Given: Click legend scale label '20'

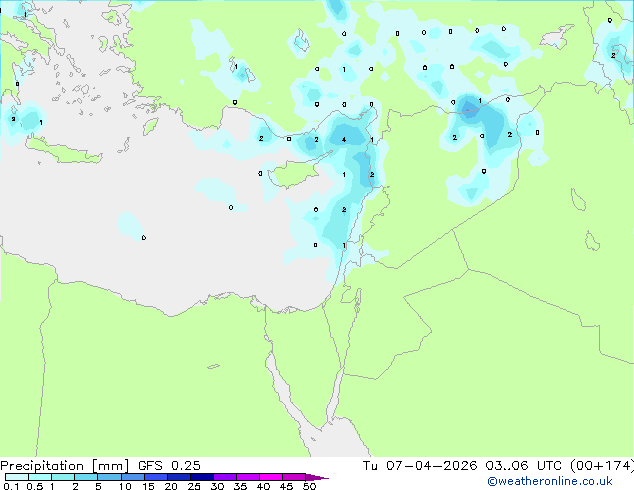Looking at the screenshot, I should click(x=171, y=486).
